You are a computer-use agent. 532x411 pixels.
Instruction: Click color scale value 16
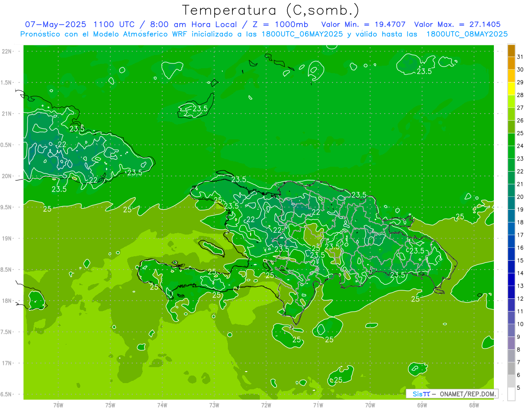click(x=520, y=247)
